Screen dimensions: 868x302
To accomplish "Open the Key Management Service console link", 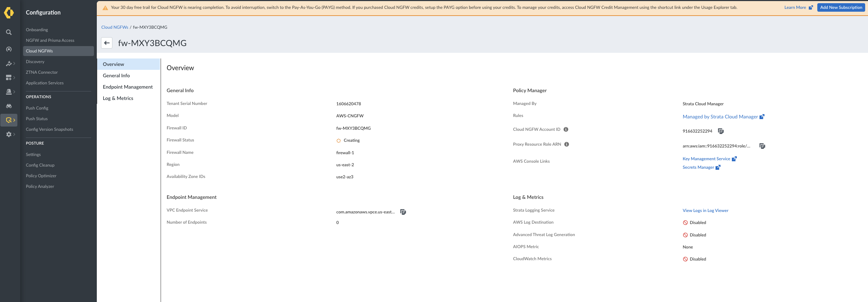I will (x=710, y=159).
